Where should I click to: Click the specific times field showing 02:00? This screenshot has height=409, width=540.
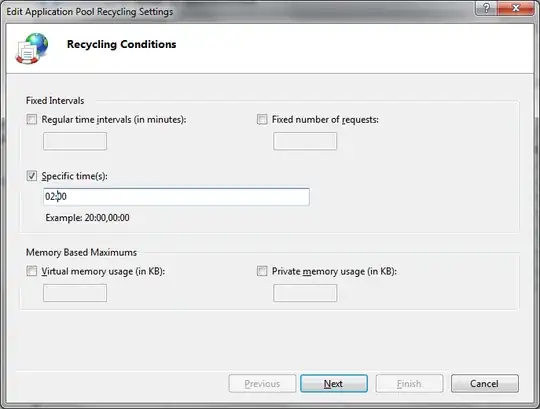pyautogui.click(x=176, y=197)
